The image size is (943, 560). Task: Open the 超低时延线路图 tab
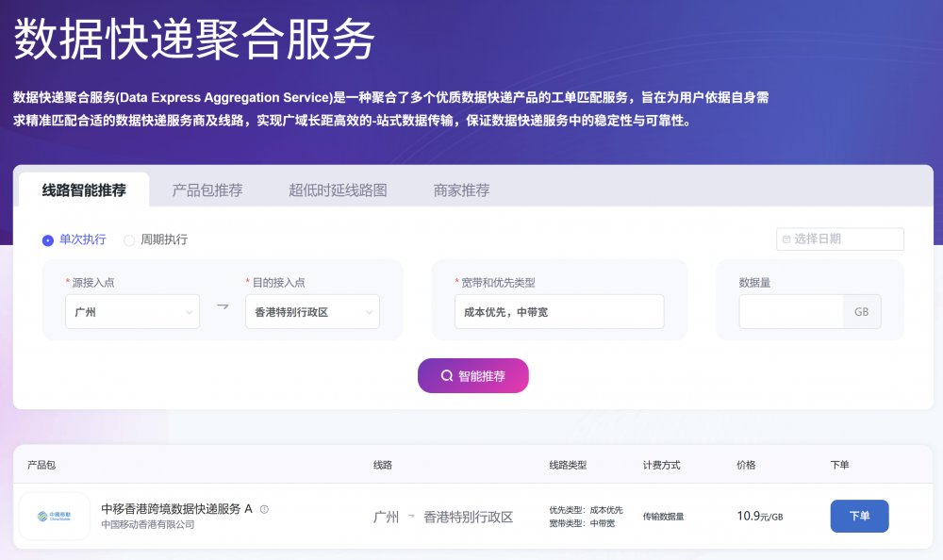[338, 189]
